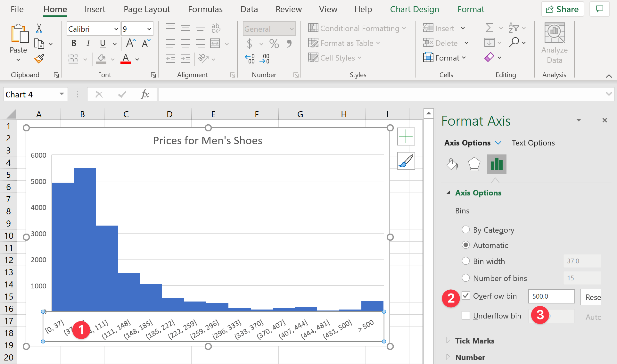
Task: Click the Share button
Action: 562,9
